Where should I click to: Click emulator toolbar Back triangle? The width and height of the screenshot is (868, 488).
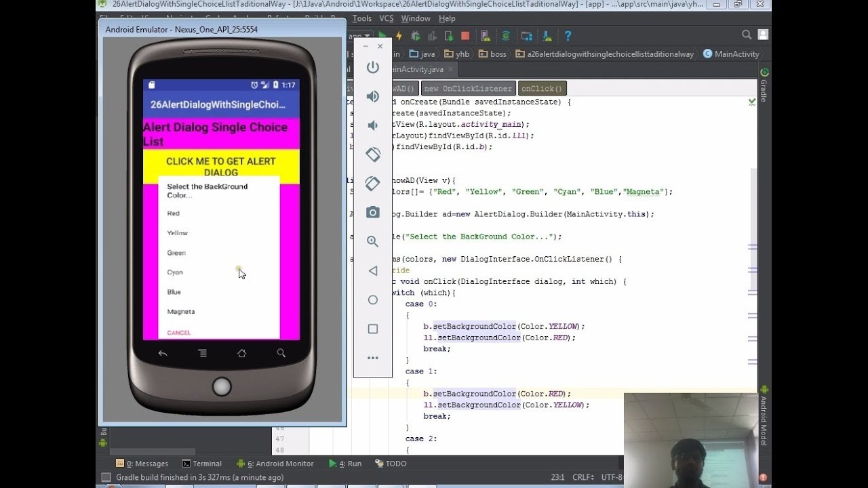pos(373,270)
